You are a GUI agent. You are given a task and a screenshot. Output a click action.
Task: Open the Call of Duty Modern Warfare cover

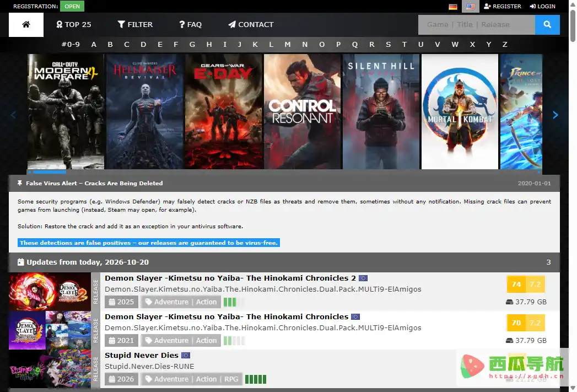pyautogui.click(x=66, y=111)
